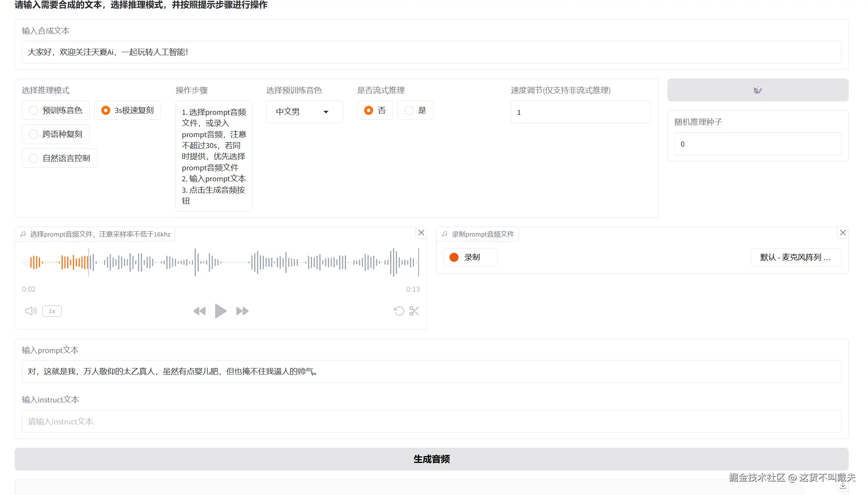This screenshot has width=868, height=495.
Task: Click the scissors trim audio icon
Action: tap(414, 311)
